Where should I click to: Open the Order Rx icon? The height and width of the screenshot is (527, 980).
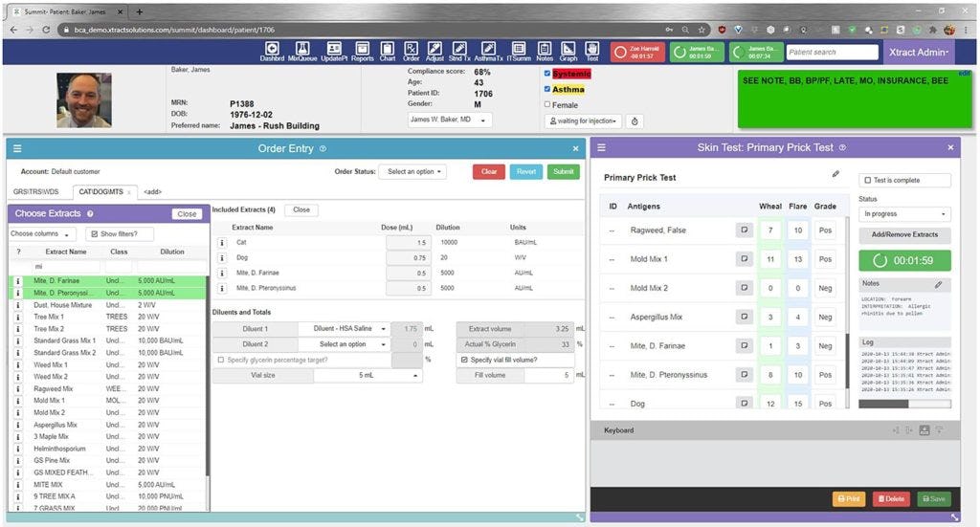click(412, 52)
